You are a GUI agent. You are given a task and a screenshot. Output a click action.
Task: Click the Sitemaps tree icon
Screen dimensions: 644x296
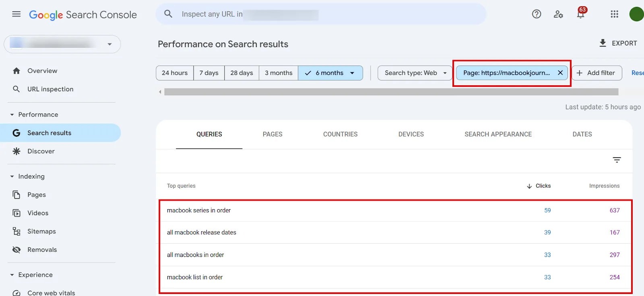click(17, 231)
